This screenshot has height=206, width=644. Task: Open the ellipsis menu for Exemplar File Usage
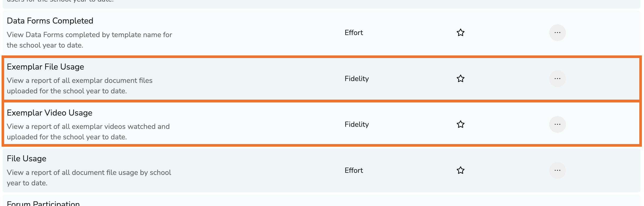click(557, 79)
